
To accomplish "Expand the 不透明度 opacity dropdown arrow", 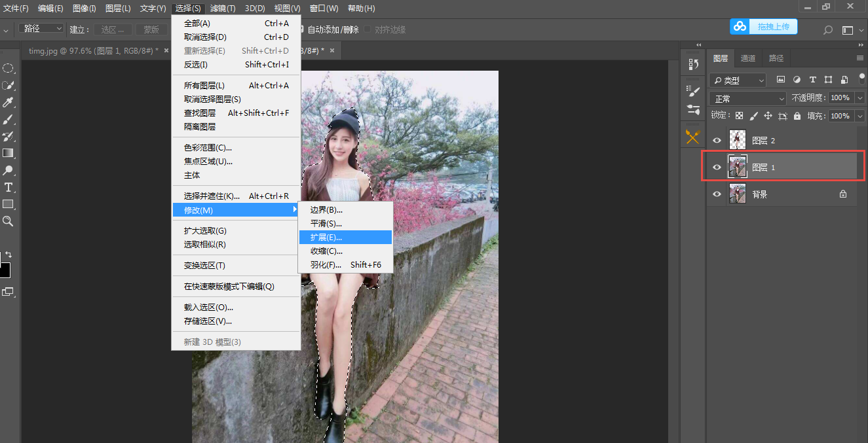I will point(859,98).
